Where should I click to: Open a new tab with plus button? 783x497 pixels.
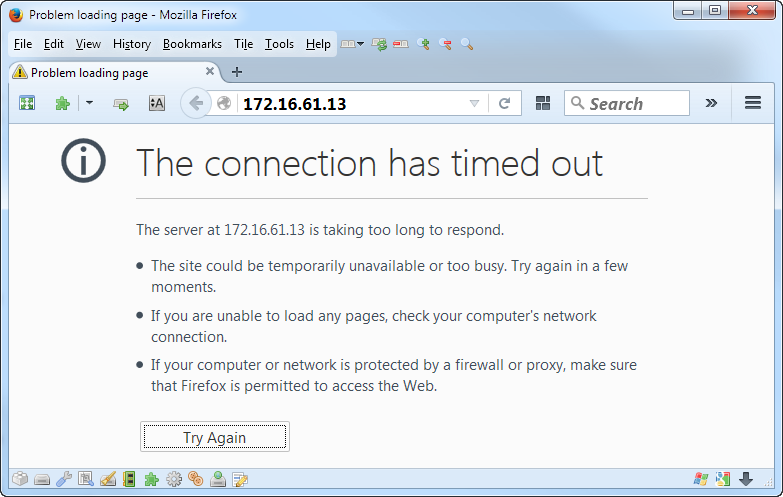coord(237,72)
